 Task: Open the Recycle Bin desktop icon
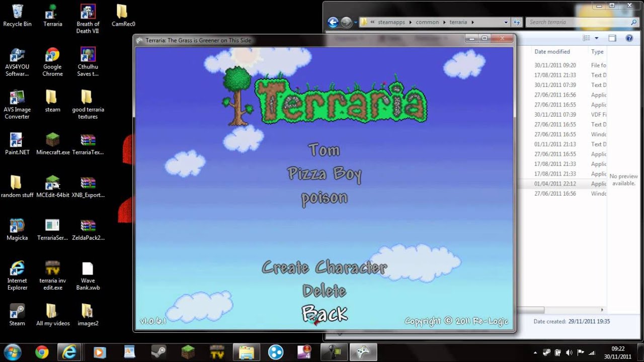[x=17, y=16]
